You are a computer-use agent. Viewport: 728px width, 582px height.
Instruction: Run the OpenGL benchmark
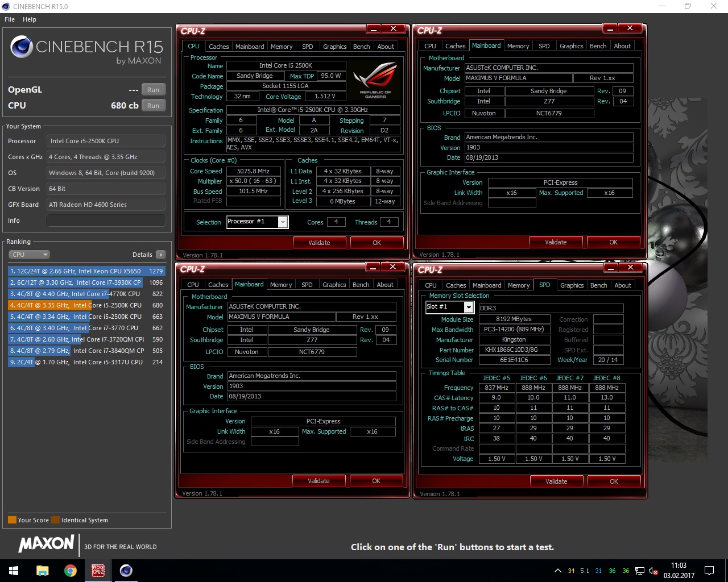click(x=153, y=90)
